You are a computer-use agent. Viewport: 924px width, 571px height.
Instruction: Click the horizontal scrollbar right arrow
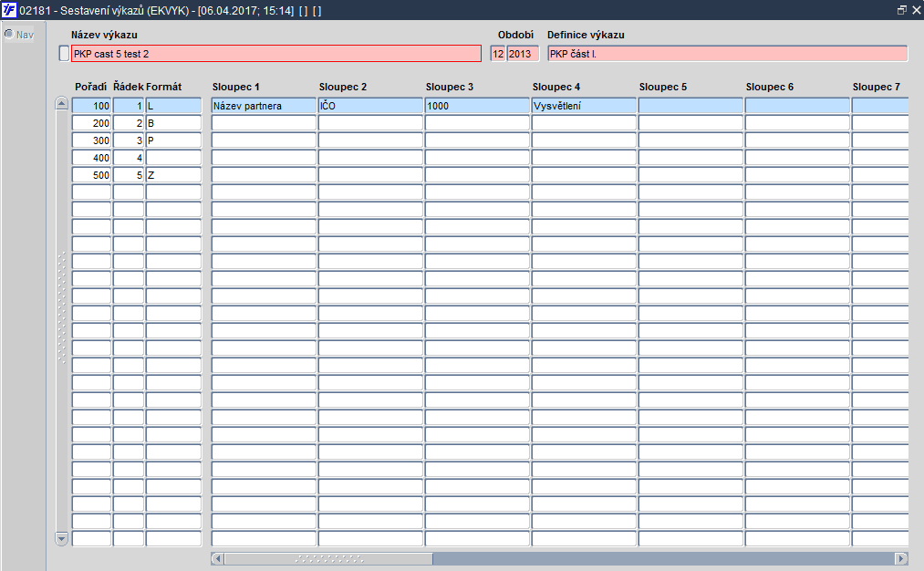tap(901, 558)
